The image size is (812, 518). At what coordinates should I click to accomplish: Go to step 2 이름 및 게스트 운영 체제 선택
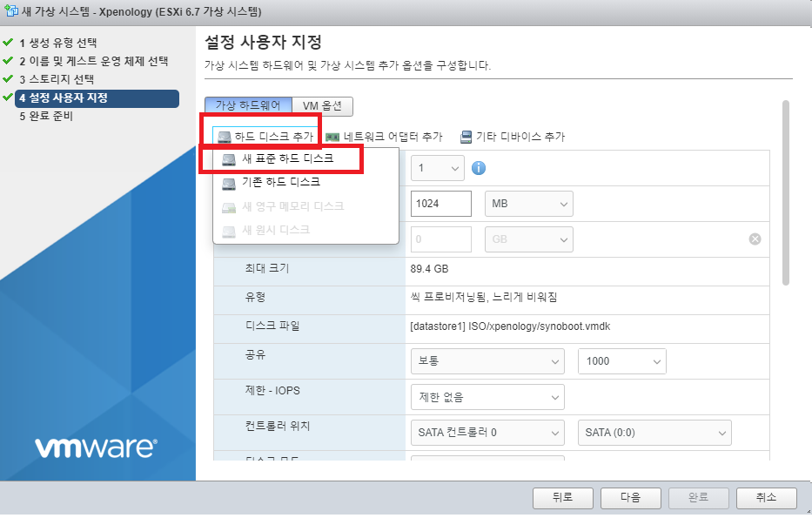coord(94,61)
